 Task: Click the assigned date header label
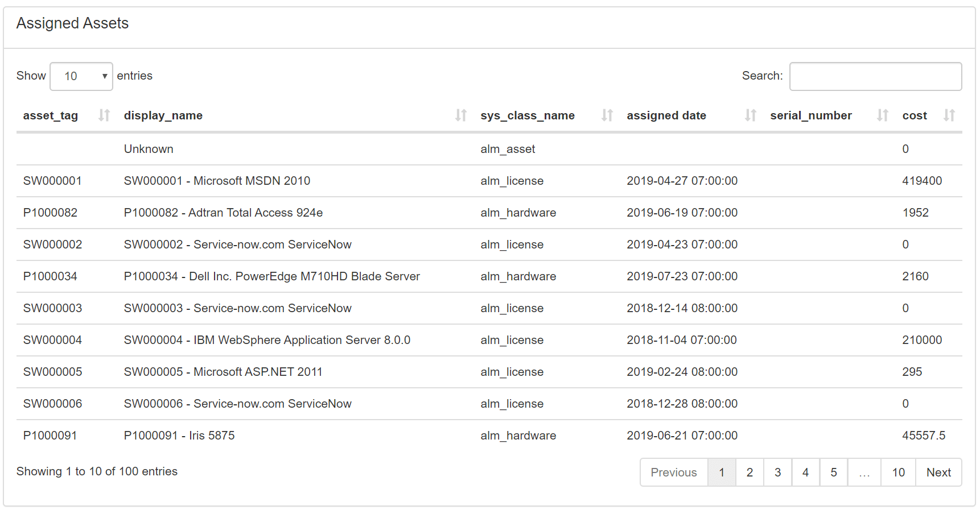[666, 115]
